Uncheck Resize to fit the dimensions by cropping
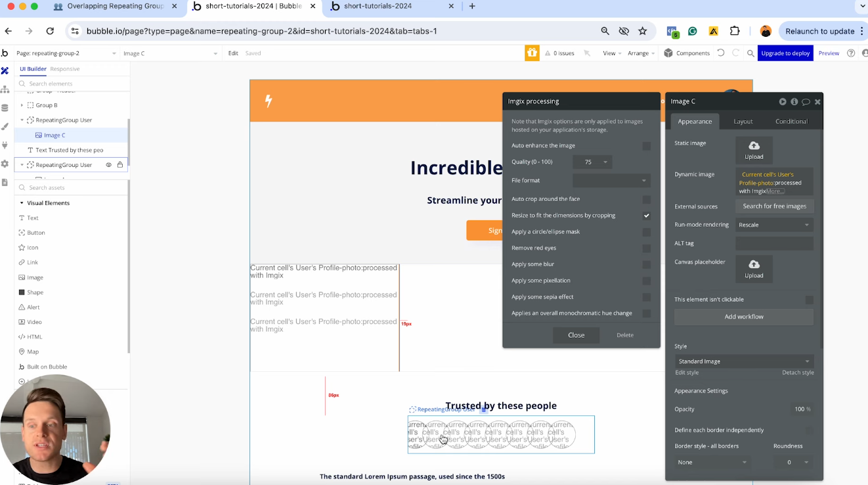This screenshot has height=485, width=868. pyautogui.click(x=646, y=216)
